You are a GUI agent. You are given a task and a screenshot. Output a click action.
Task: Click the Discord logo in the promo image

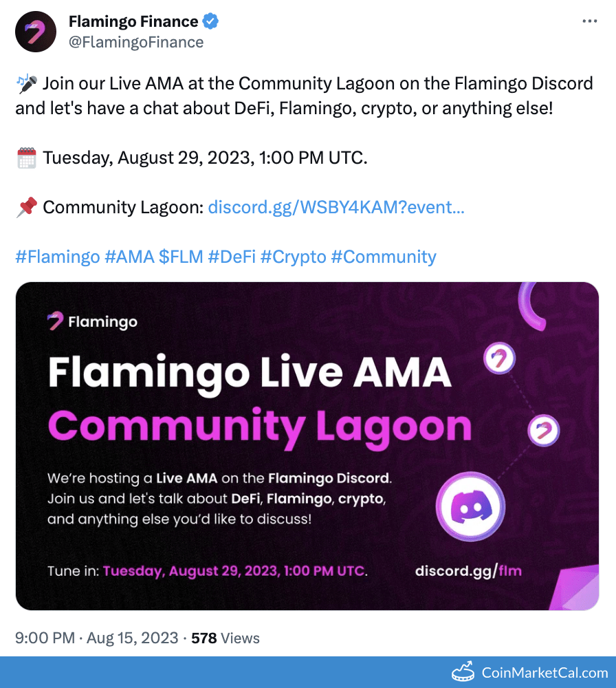click(x=472, y=506)
